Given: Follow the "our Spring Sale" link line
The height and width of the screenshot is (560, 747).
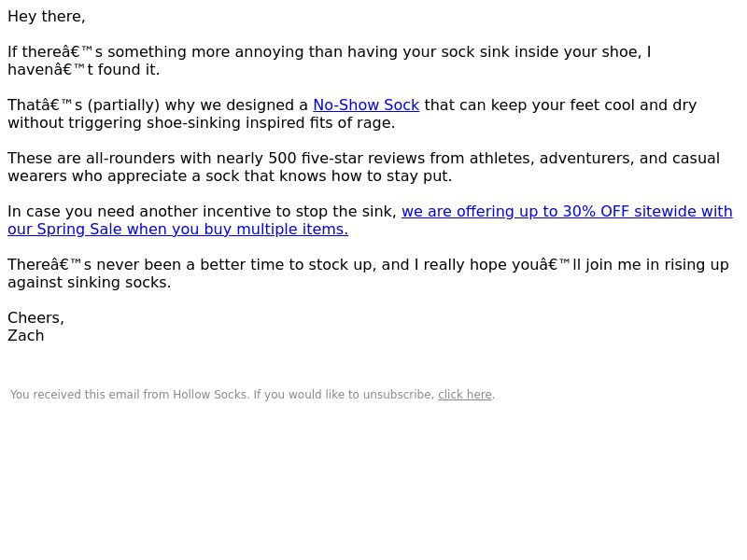Looking at the screenshot, I should pos(177,229).
